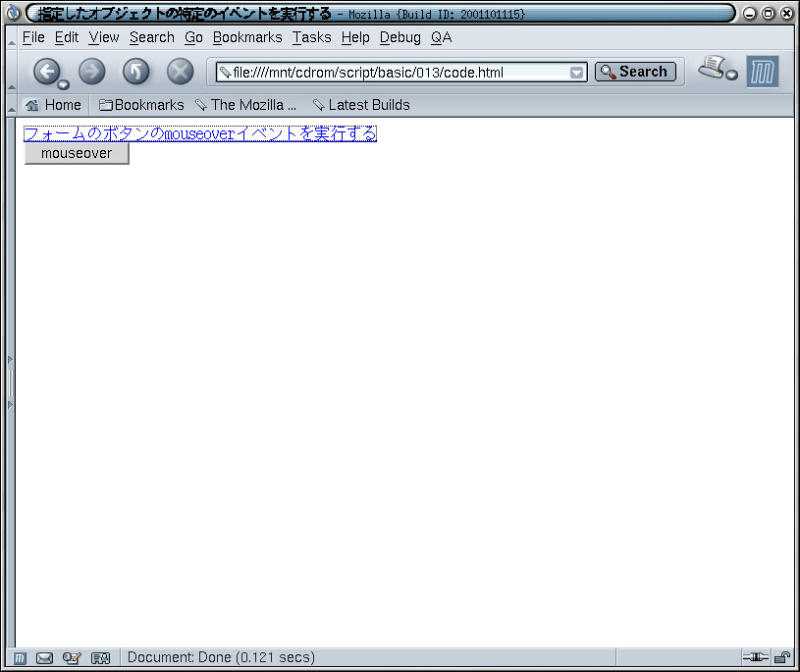Open the Edit menu
Image resolution: width=800 pixels, height=672 pixels.
pos(67,37)
